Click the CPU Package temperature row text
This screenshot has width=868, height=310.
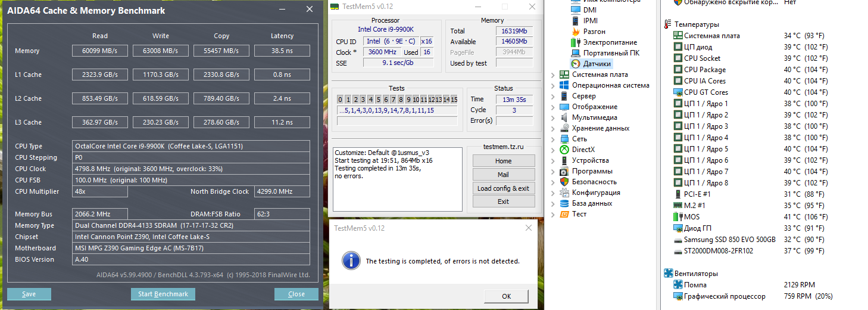tap(705, 70)
